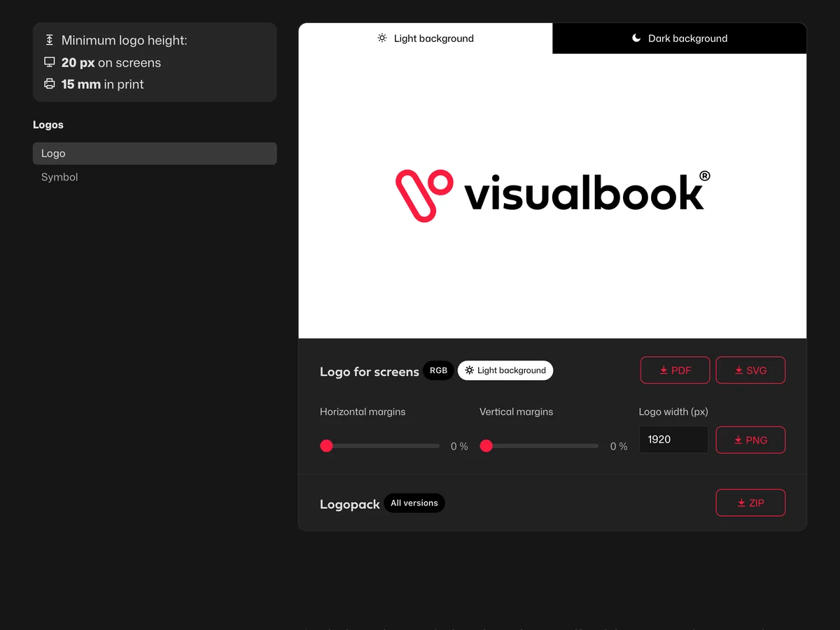This screenshot has height=630, width=840.
Task: Select Symbol in the Logos list
Action: click(x=155, y=177)
